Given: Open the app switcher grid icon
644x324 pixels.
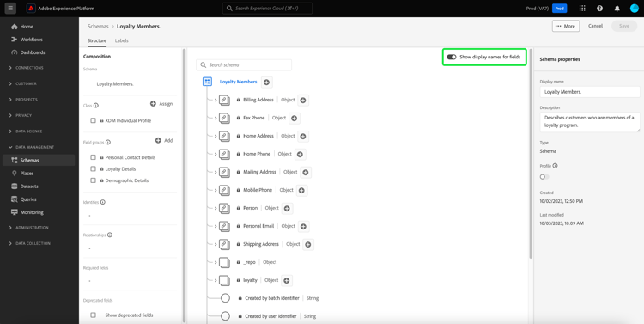Looking at the screenshot, I should coord(582,9).
